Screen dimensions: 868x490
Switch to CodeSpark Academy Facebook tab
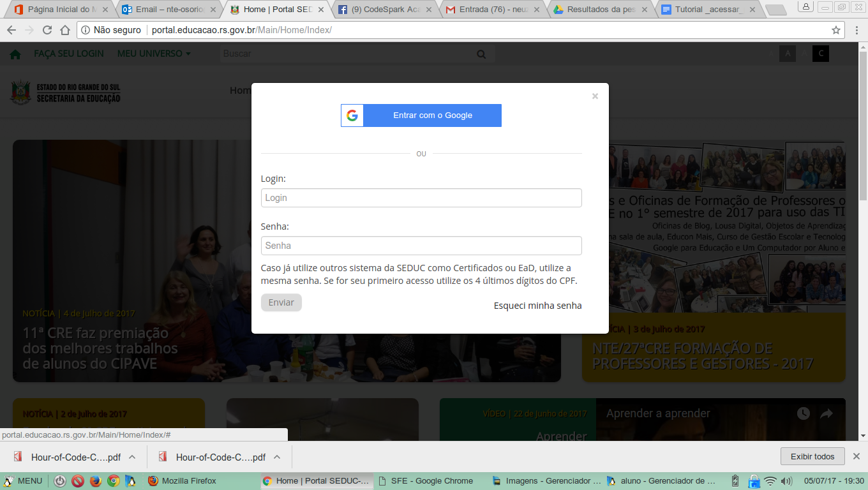[385, 10]
